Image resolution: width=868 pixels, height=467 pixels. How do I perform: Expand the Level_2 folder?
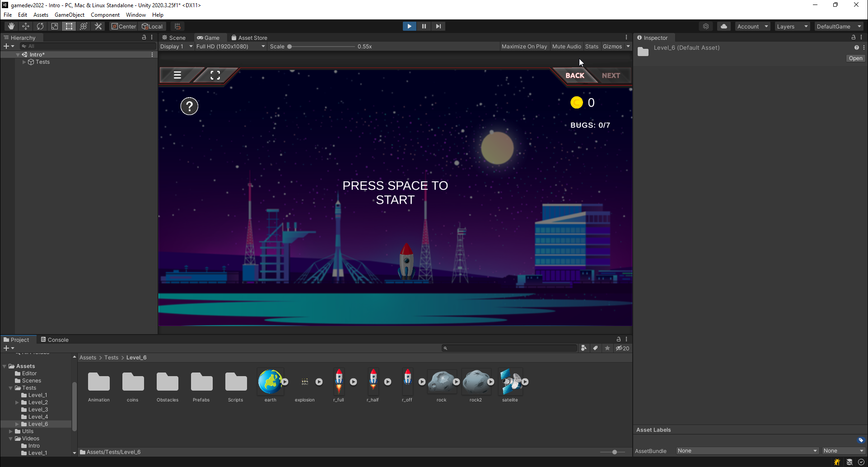17,402
